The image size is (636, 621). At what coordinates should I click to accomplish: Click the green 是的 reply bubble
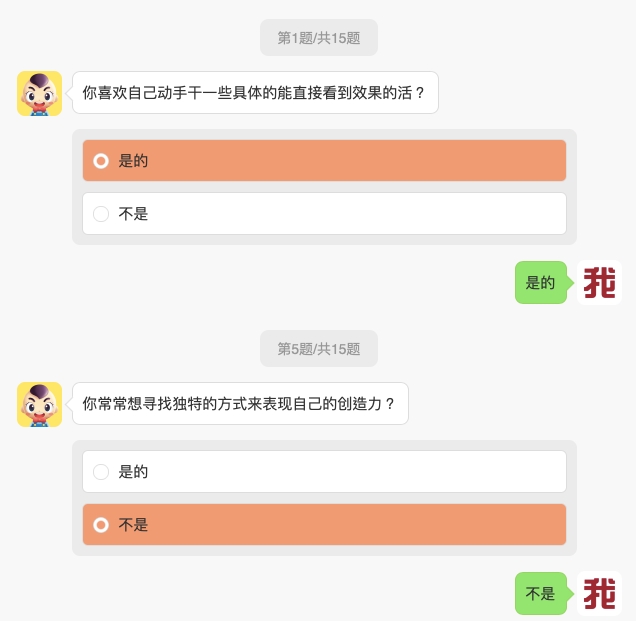(x=541, y=282)
